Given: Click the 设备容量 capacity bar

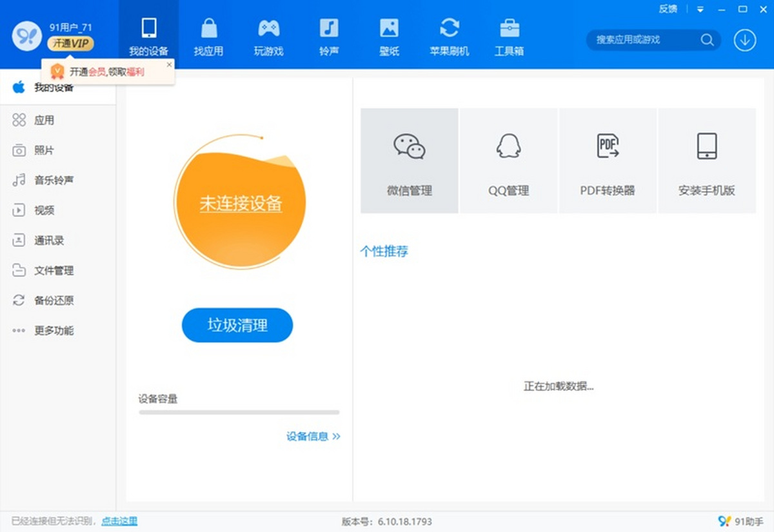Looking at the screenshot, I should (x=239, y=412).
